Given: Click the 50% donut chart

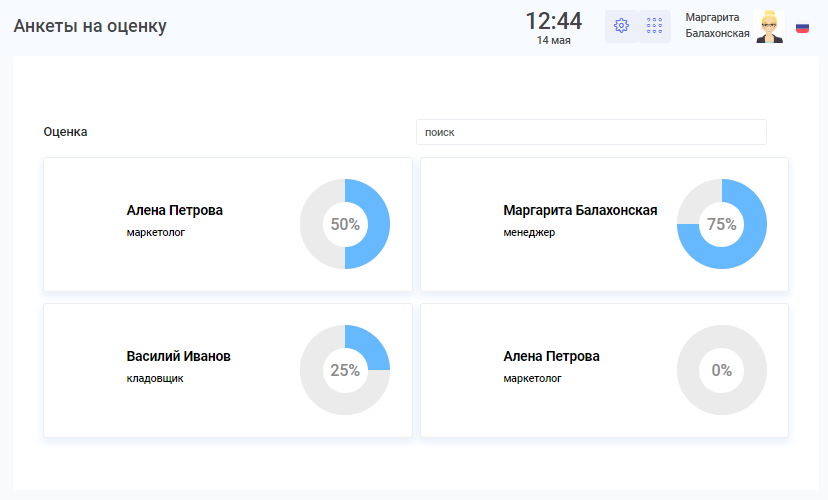Looking at the screenshot, I should click(x=345, y=224).
